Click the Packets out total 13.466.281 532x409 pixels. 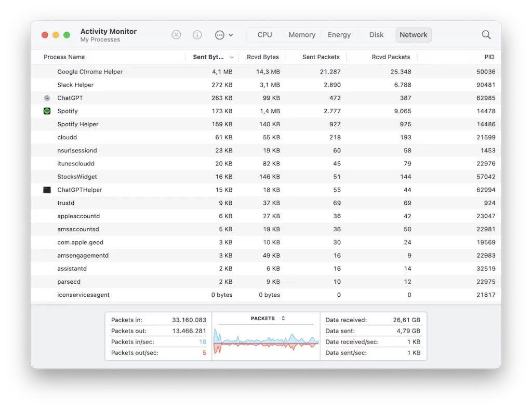click(x=189, y=331)
